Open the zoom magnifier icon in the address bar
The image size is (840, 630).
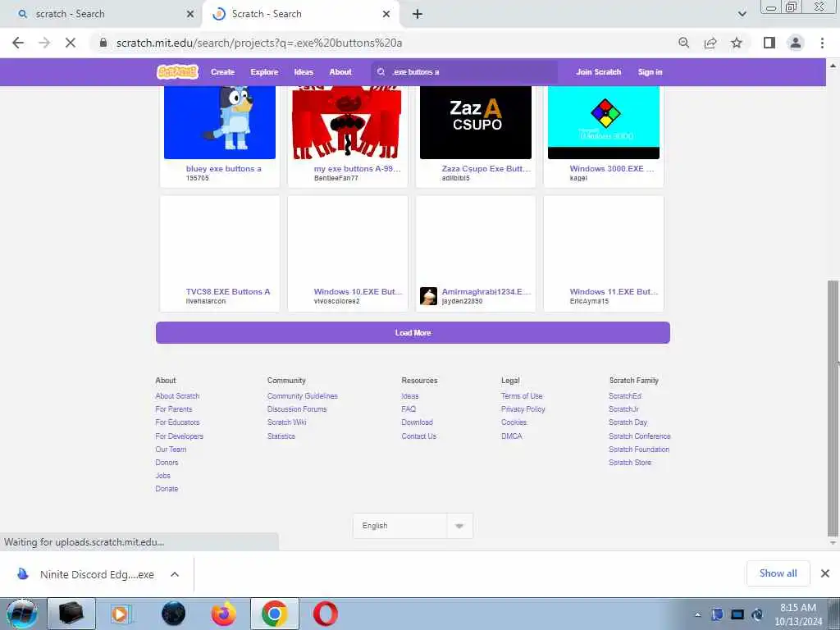(683, 43)
